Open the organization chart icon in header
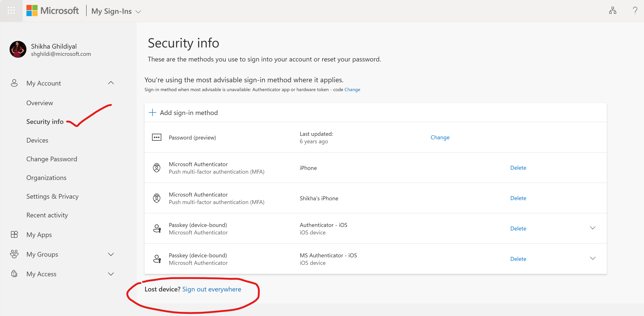Screen dimensions: 644x316 pyautogui.click(x=612, y=11)
